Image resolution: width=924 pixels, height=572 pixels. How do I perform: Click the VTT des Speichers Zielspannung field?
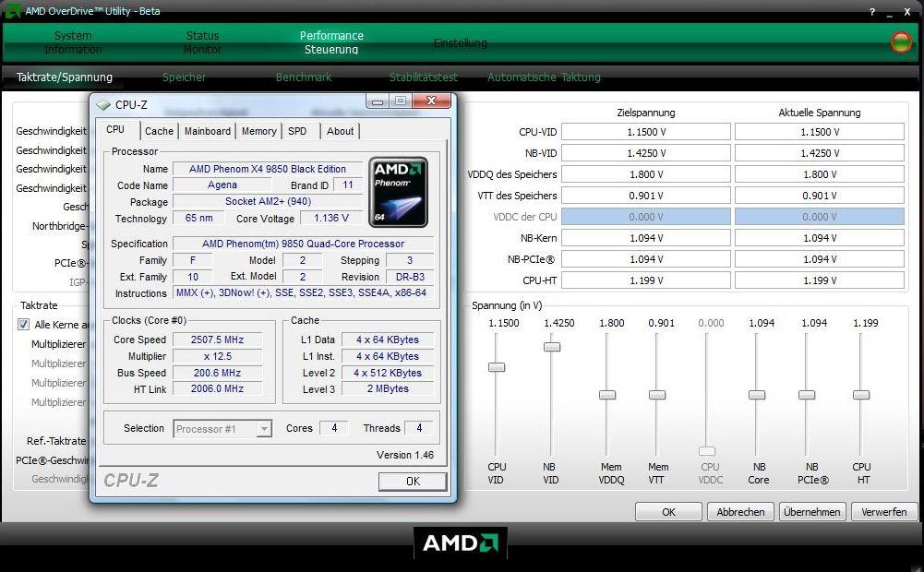[x=646, y=196]
